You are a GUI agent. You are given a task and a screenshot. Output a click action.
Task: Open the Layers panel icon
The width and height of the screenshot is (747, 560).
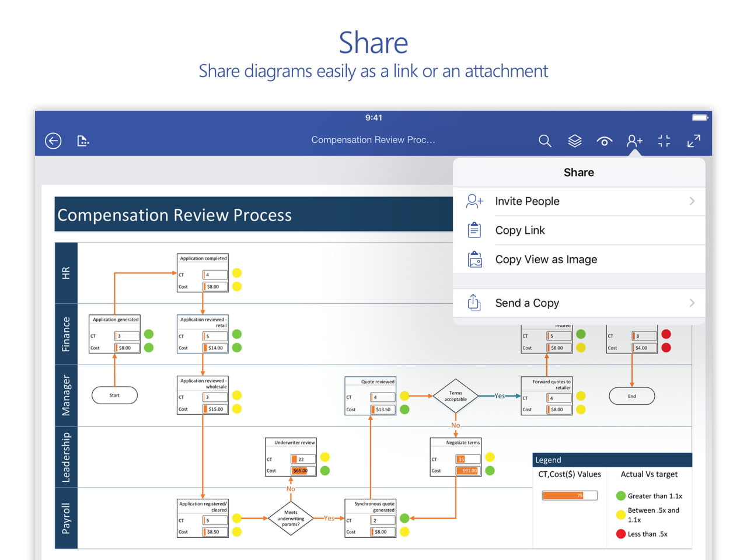[x=575, y=141]
